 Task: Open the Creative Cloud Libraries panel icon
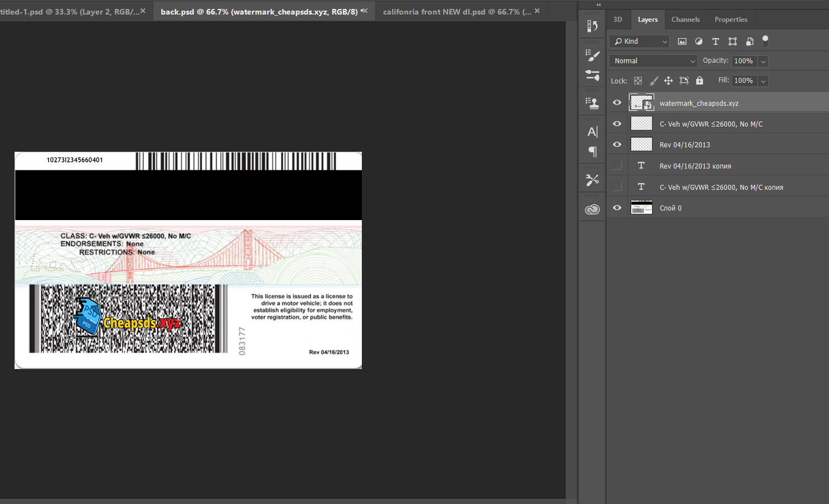(x=592, y=209)
